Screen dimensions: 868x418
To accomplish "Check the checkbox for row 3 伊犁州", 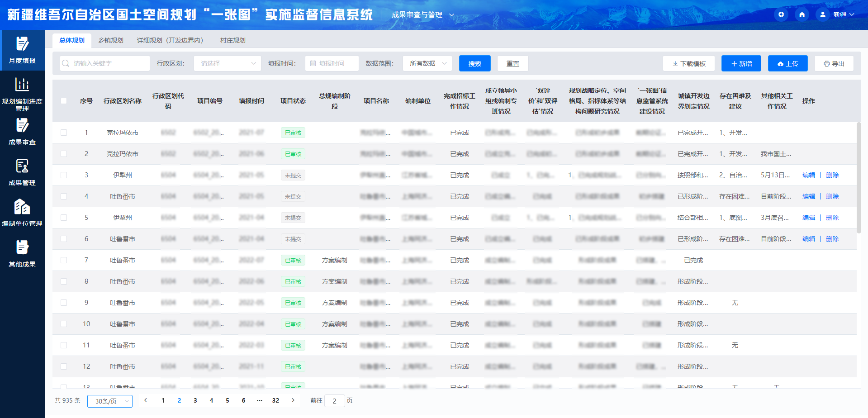I will [64, 175].
